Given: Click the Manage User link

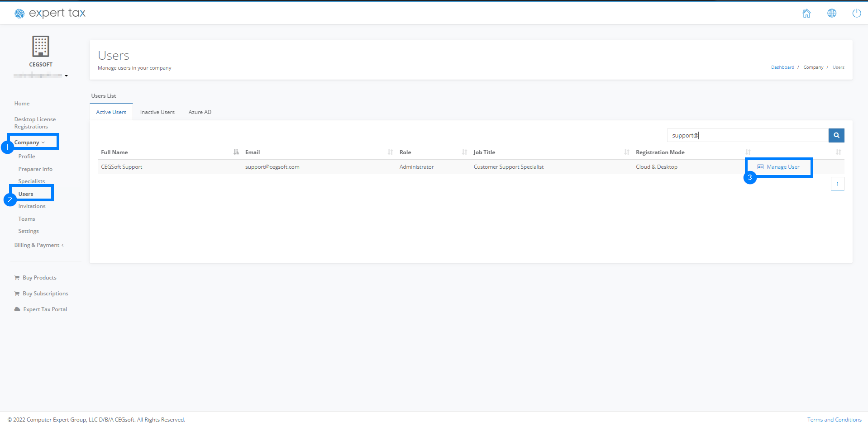Looking at the screenshot, I should 783,167.
